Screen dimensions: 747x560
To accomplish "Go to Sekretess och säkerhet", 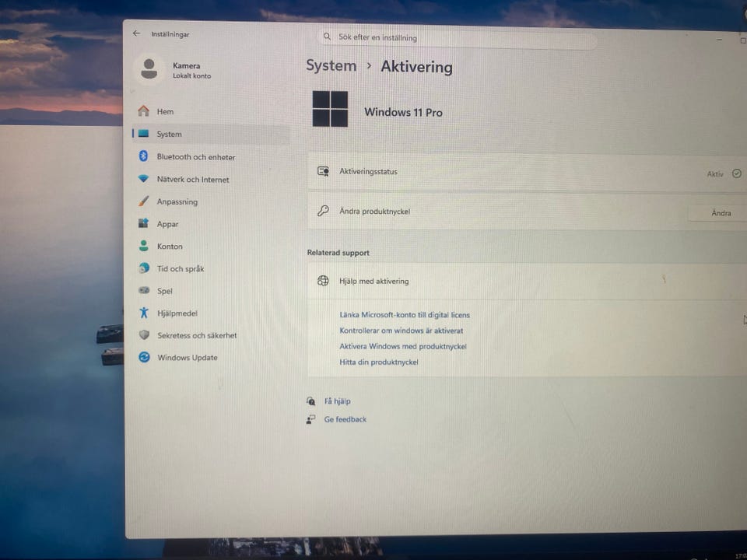I will [211, 335].
